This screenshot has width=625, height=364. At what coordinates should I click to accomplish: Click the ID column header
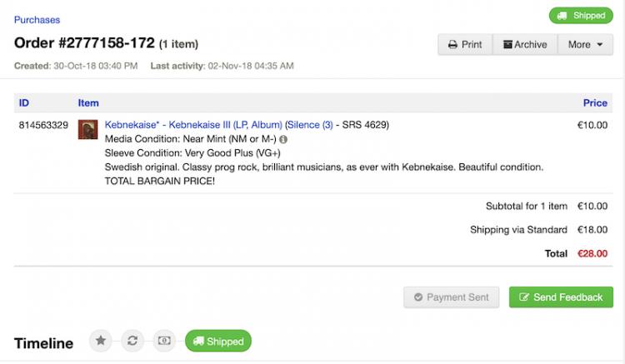[x=24, y=103]
